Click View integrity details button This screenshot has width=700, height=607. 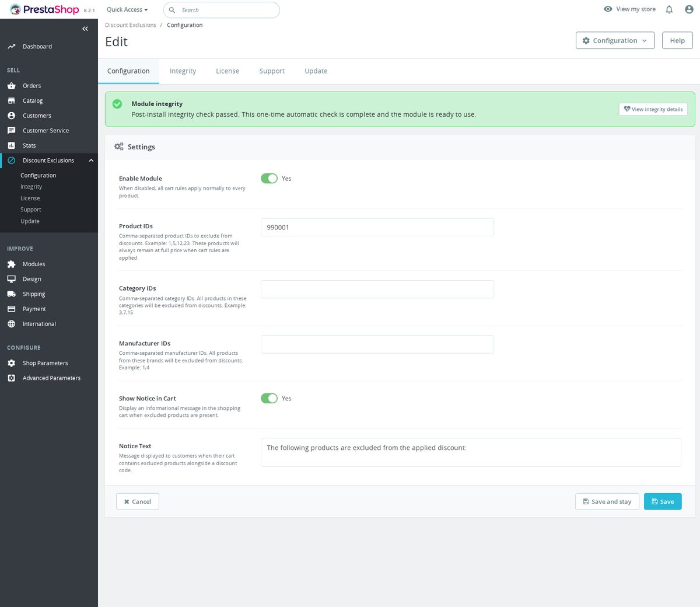pos(653,109)
